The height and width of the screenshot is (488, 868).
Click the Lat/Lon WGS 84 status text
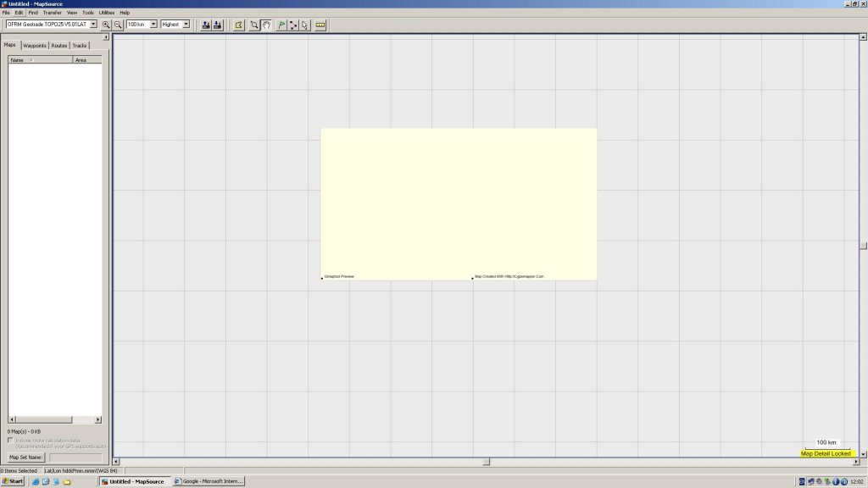[81, 471]
